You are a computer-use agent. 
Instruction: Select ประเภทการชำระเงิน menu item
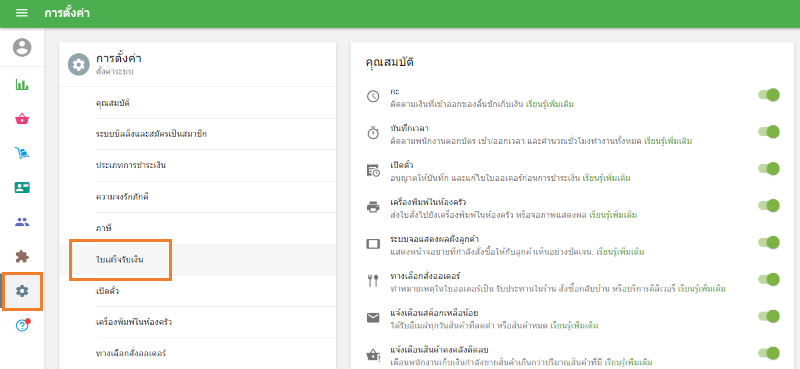(x=197, y=165)
